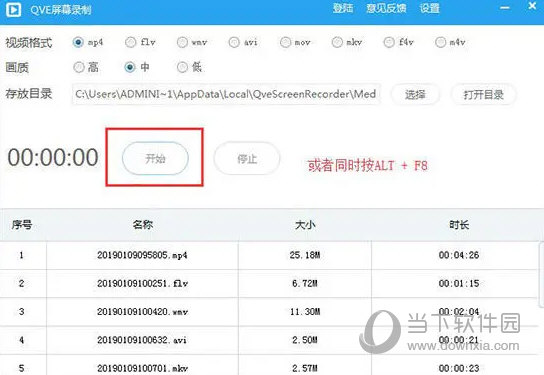
Task: Select flv video format
Action: (x=130, y=42)
